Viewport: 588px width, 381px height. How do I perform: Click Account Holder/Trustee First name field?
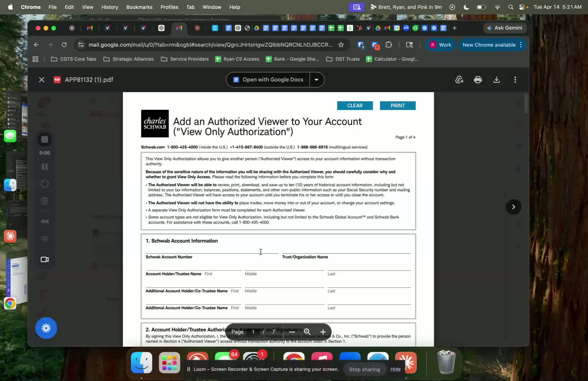pos(193,266)
